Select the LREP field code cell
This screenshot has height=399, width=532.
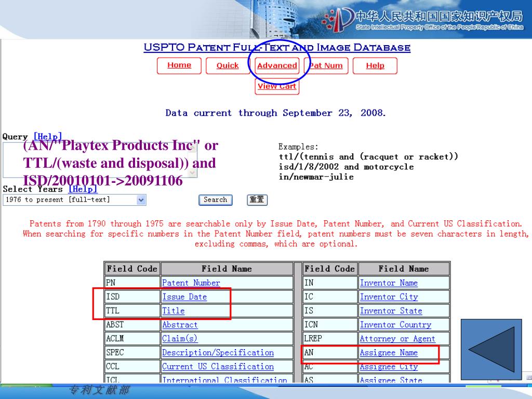coord(330,338)
